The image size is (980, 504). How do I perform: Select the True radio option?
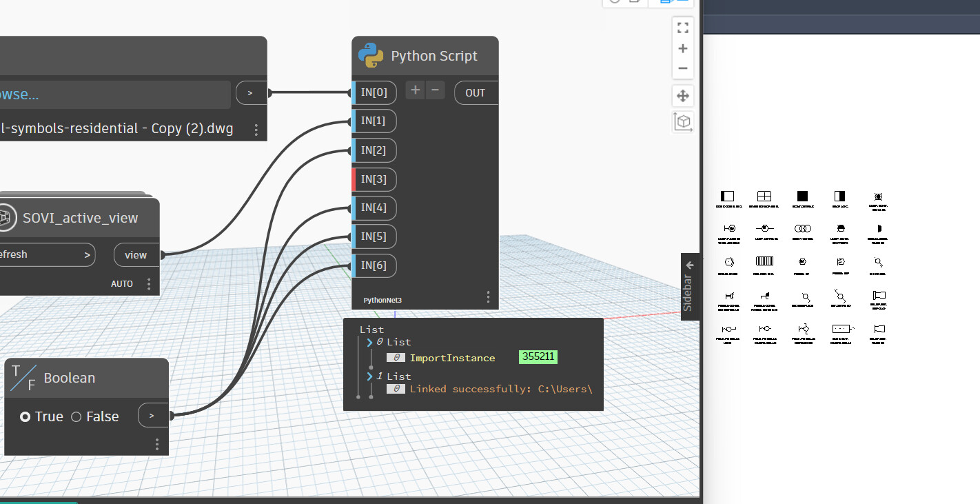25,416
